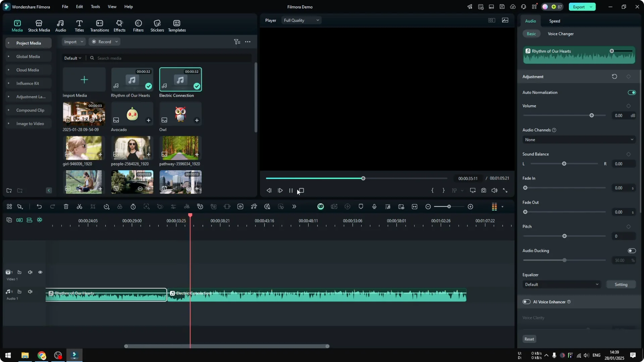Select the Split scissors tool in the timeline toolbar
Screen dimensions: 644x362
click(79, 206)
